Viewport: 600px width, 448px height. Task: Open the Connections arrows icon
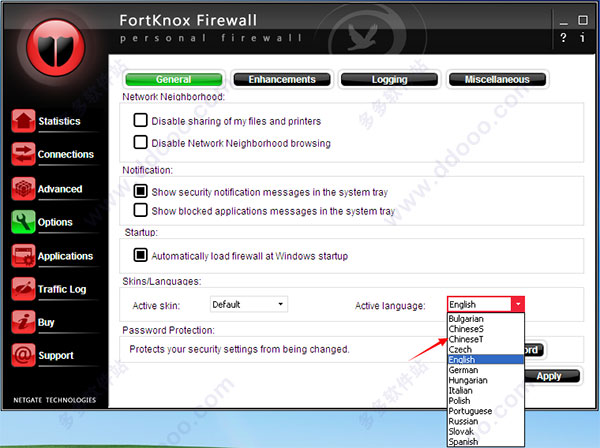[23, 154]
